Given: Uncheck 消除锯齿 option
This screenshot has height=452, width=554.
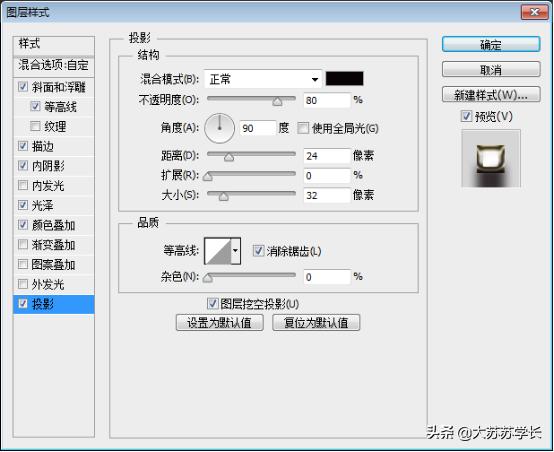Looking at the screenshot, I should point(258,251).
